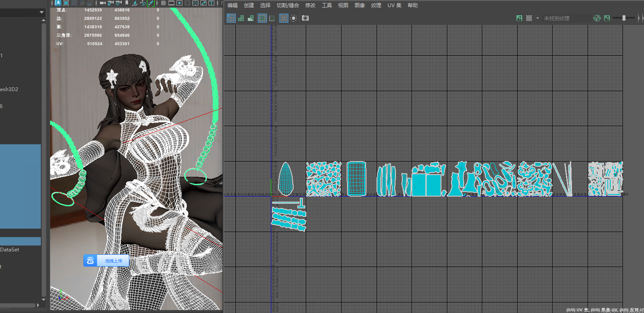644x313 pixels.
Task: Click the teardrop-shaped UV shell
Action: coord(286,178)
